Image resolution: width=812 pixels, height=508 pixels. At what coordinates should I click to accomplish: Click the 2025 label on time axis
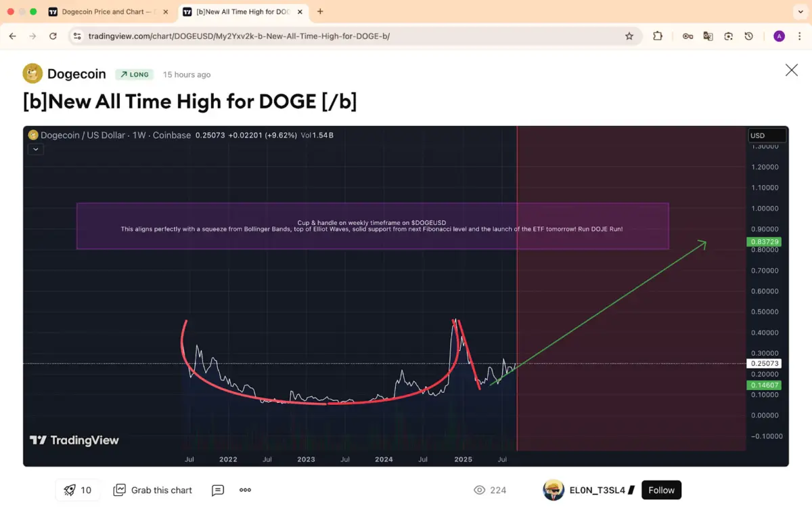click(463, 459)
